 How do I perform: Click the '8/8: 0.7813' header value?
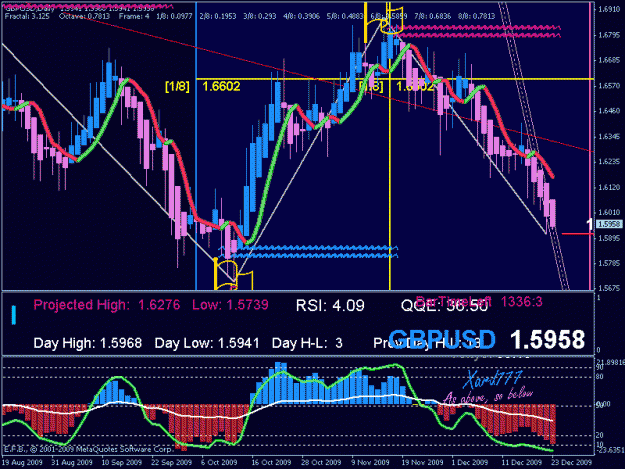pos(476,16)
